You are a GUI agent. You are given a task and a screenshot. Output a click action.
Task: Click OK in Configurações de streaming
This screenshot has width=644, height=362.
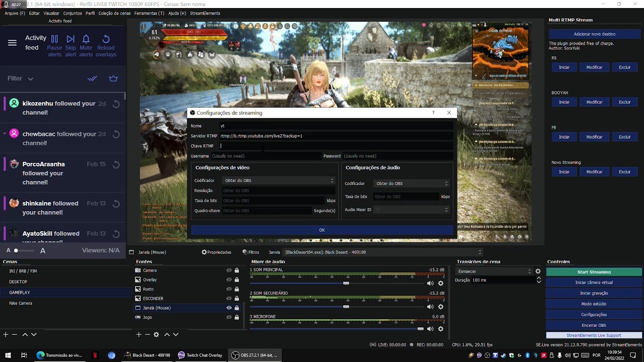click(x=322, y=230)
